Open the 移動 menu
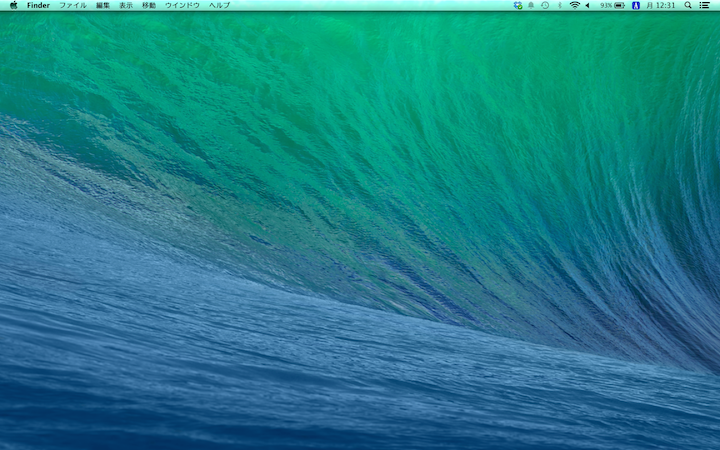 click(149, 5)
